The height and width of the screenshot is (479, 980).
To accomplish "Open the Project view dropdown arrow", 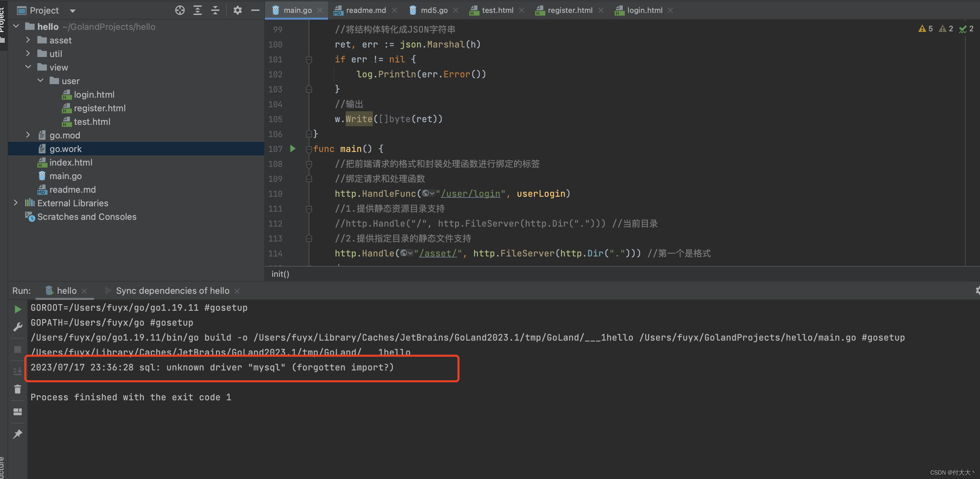I will 72,11.
